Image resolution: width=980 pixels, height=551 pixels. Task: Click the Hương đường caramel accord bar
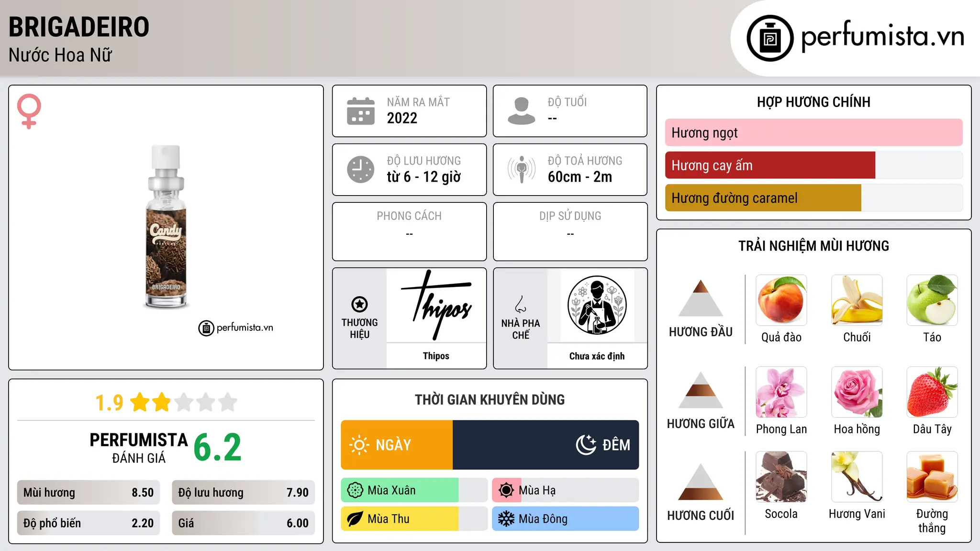[x=814, y=198]
